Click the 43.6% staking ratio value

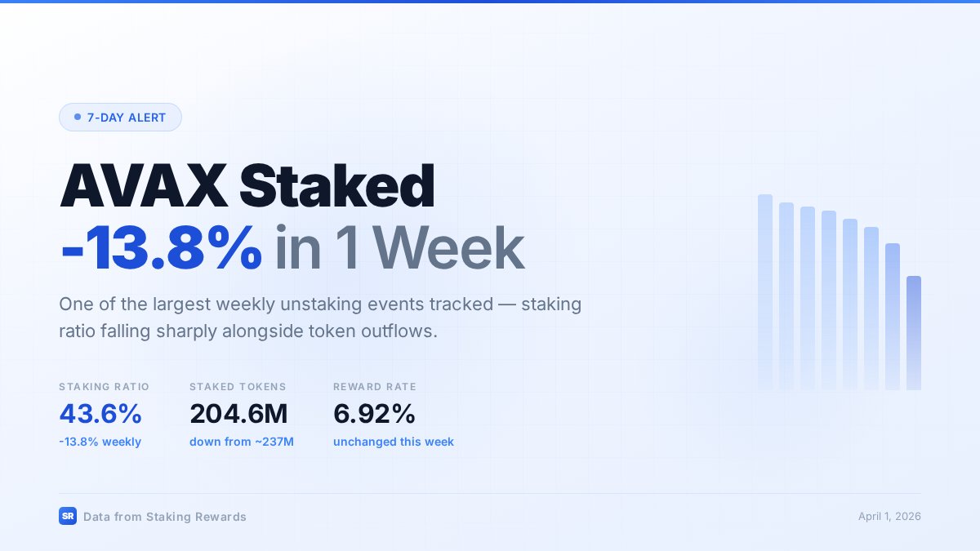[x=100, y=414]
